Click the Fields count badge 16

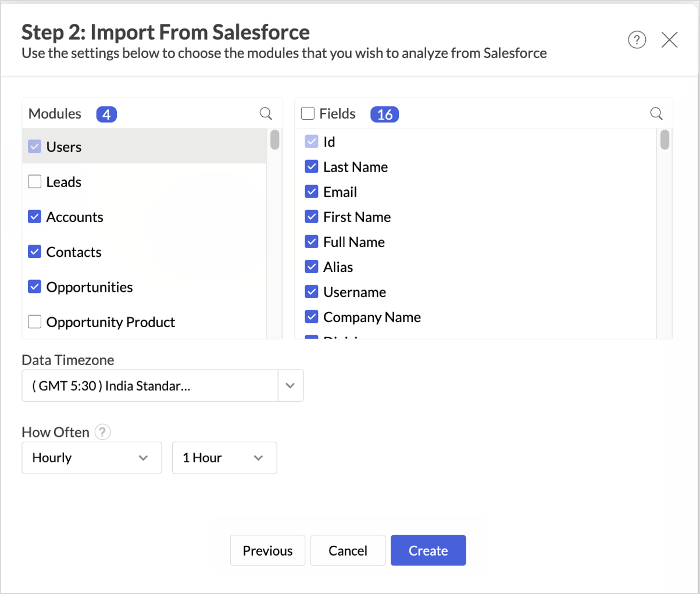384,114
